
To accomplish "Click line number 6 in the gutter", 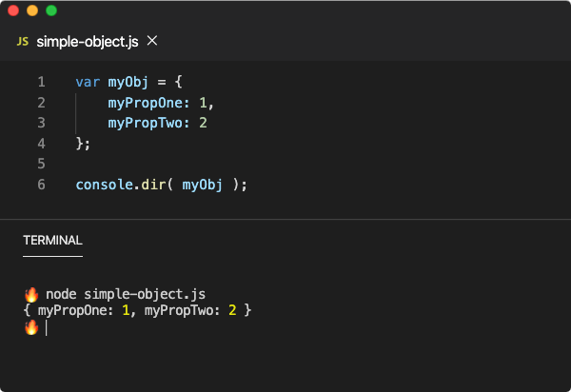I will click(x=42, y=185).
